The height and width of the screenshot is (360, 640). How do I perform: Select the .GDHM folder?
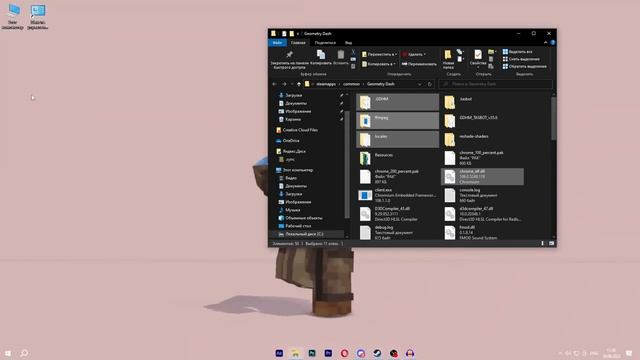tap(398, 102)
